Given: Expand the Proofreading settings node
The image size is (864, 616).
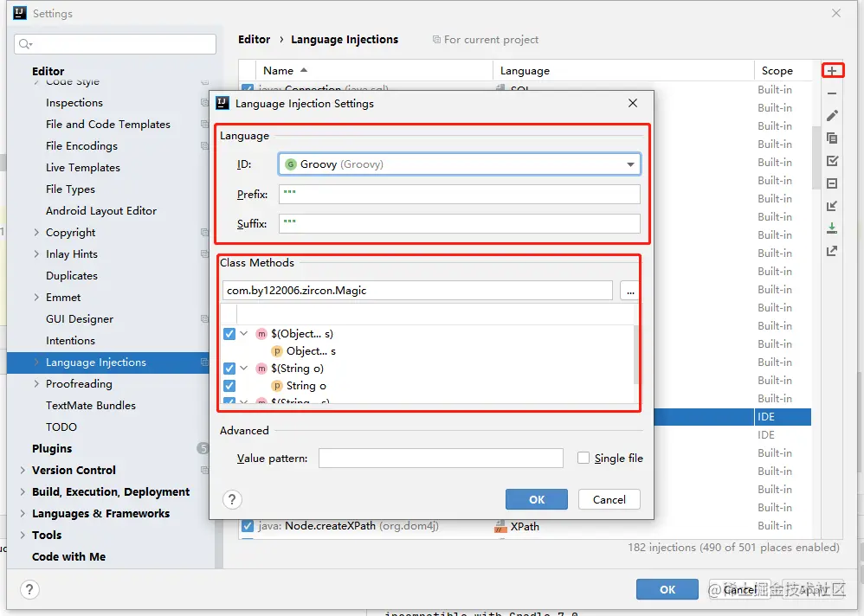Looking at the screenshot, I should pyautogui.click(x=36, y=383).
